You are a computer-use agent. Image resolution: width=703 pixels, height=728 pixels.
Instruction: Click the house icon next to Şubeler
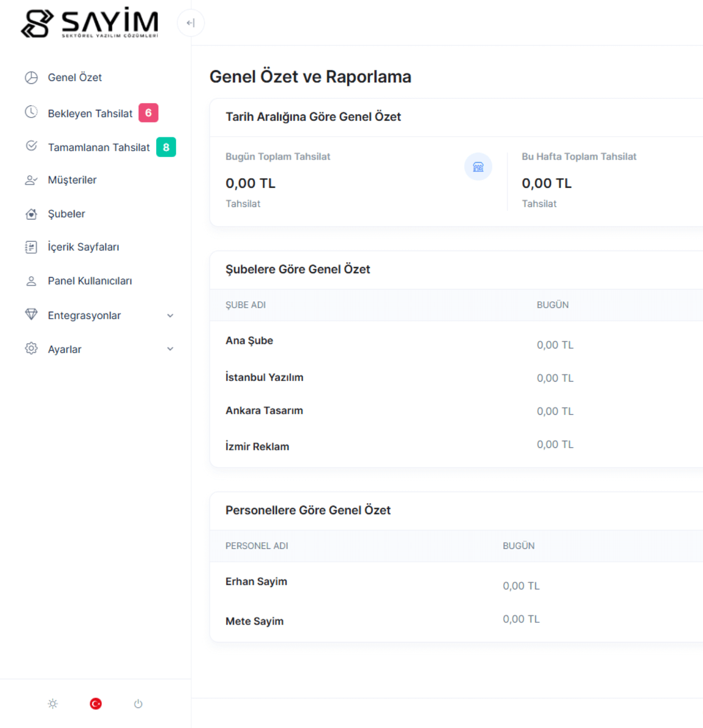[x=31, y=214]
